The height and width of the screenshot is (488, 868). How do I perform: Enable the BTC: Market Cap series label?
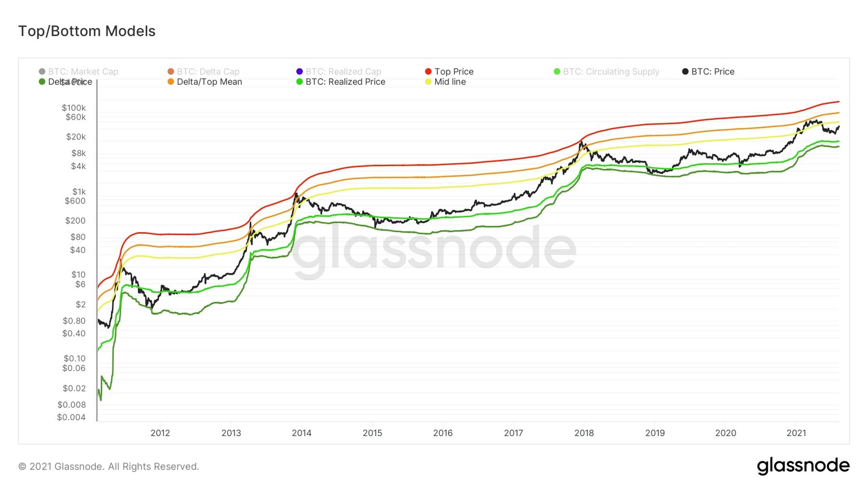point(83,72)
